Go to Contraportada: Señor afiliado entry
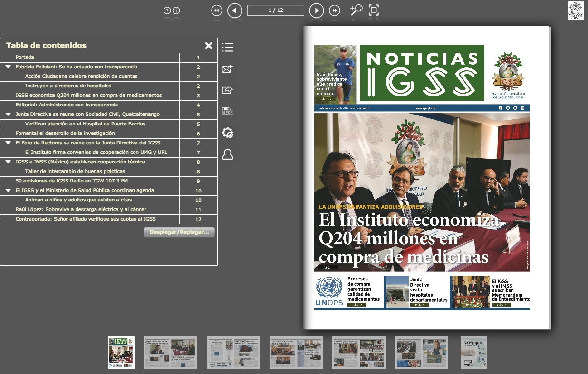Image resolution: width=588 pixels, height=374 pixels. [86, 219]
